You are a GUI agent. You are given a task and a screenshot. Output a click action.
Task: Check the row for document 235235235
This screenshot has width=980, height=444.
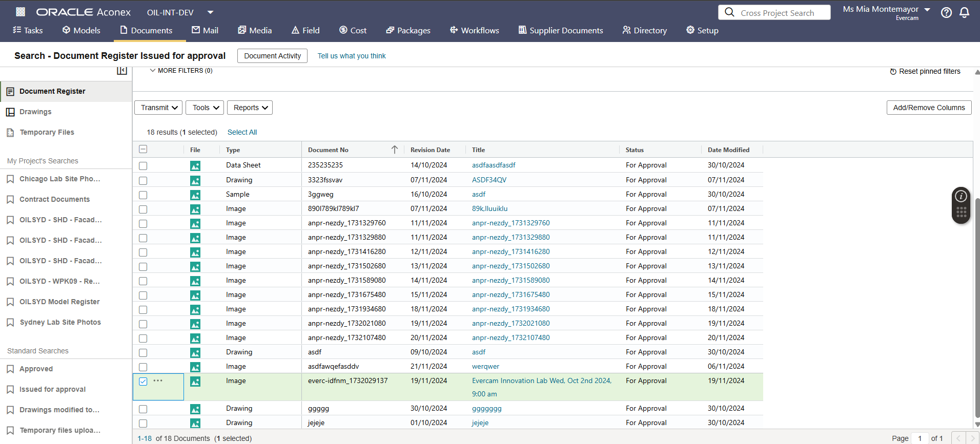[143, 166]
